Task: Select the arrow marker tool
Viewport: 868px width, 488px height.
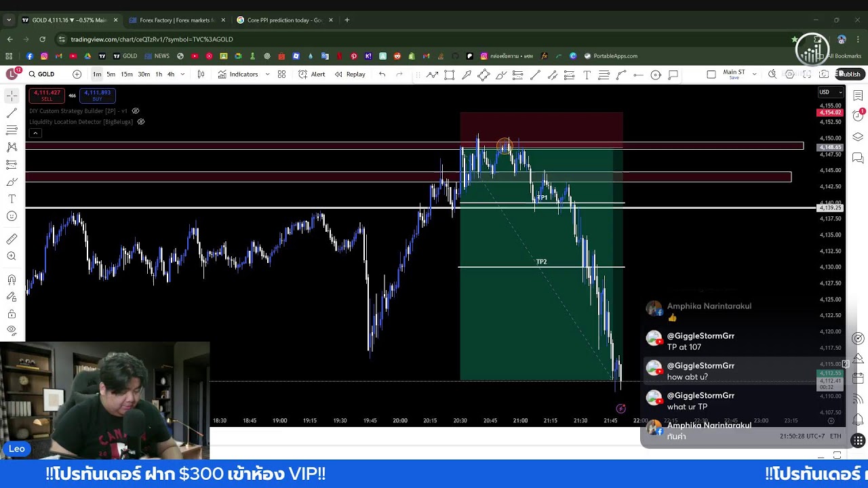Action: click(467, 75)
